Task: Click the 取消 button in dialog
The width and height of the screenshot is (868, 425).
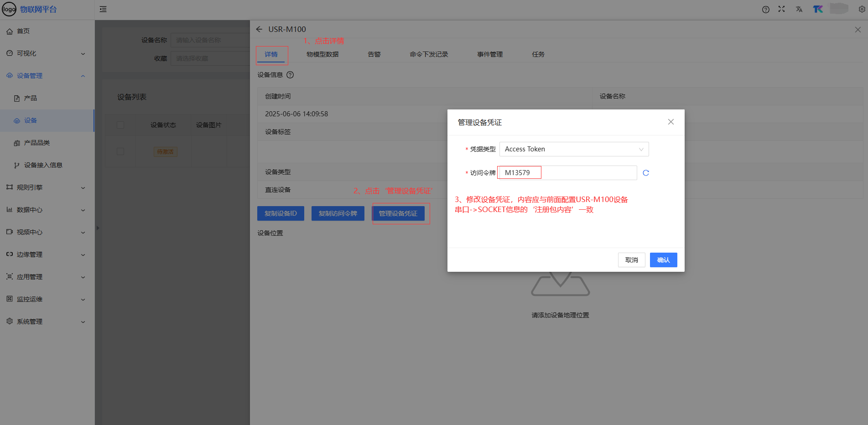Action: click(631, 260)
